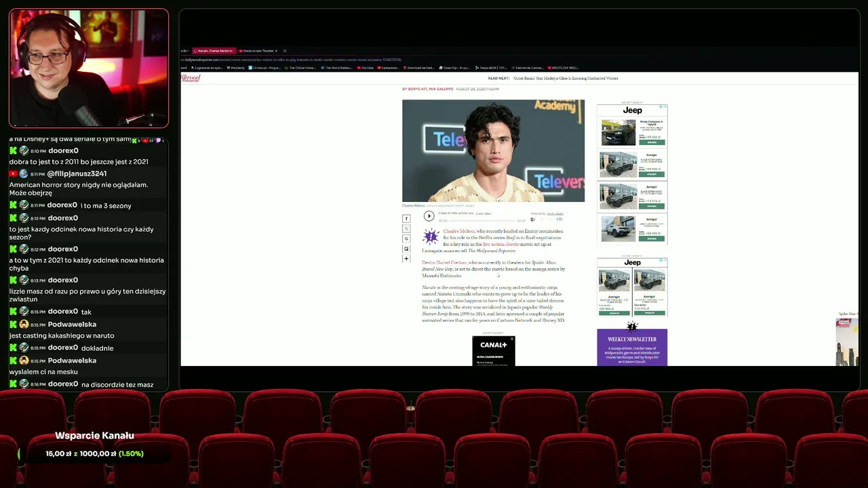The height and width of the screenshot is (488, 868).
Task: Open first Jeep car image in top ad
Action: pos(618,132)
